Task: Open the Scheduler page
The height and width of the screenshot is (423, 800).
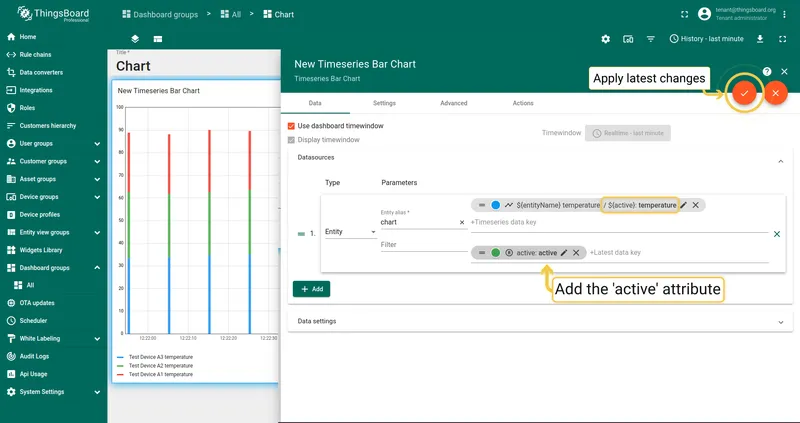Action: point(54,321)
